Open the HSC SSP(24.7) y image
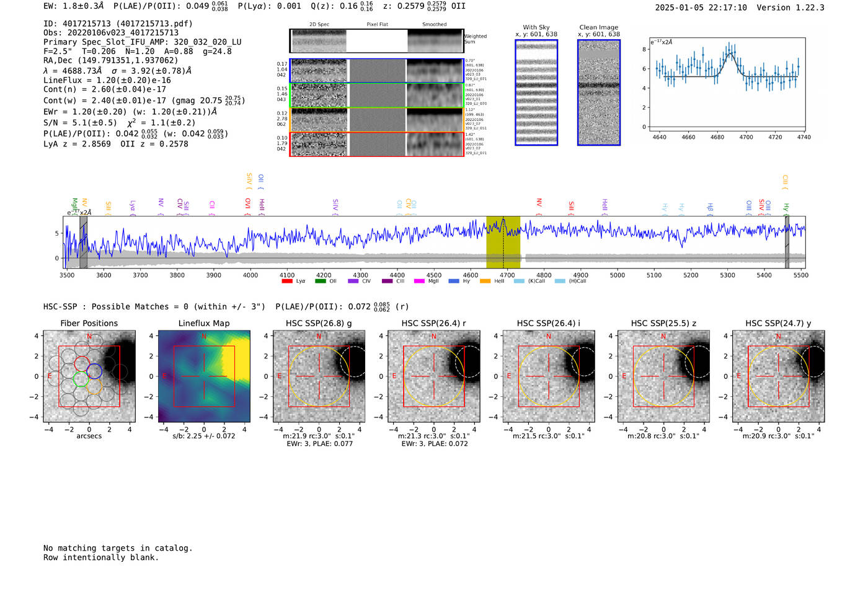The width and height of the screenshot is (868, 591). tap(779, 376)
